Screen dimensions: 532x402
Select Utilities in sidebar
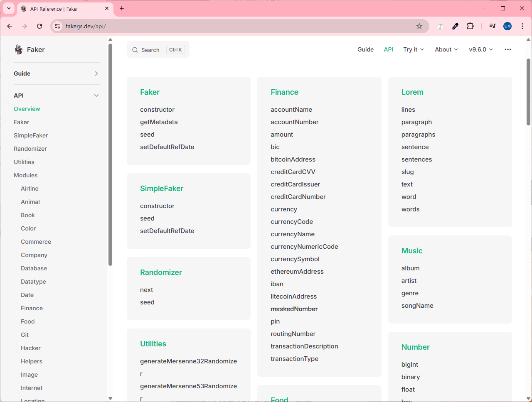pyautogui.click(x=24, y=162)
